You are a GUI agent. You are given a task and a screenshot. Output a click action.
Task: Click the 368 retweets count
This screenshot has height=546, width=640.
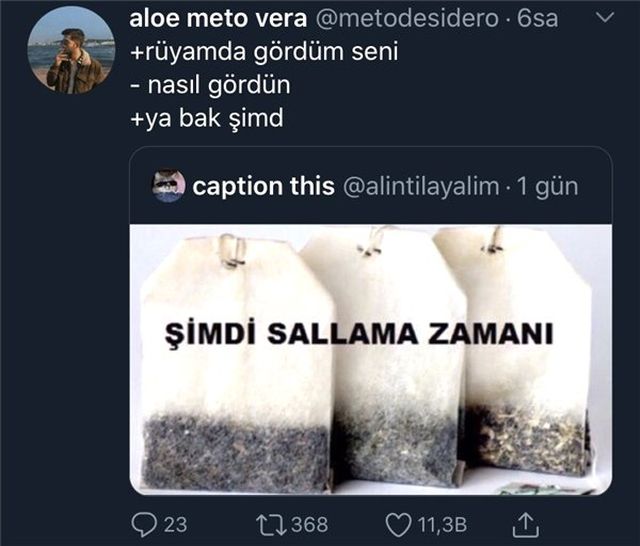(310, 525)
